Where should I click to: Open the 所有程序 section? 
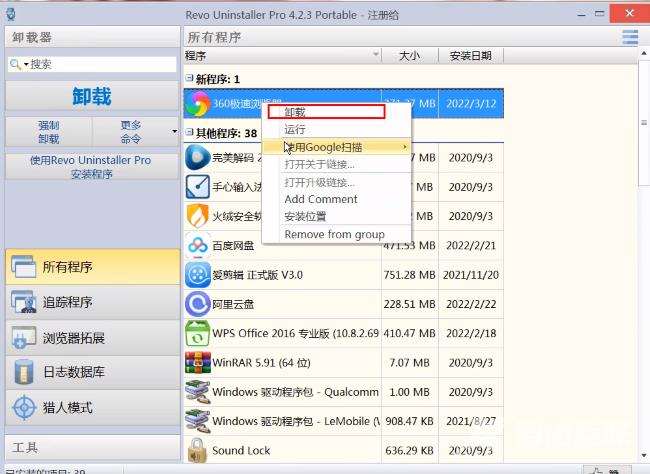click(93, 267)
